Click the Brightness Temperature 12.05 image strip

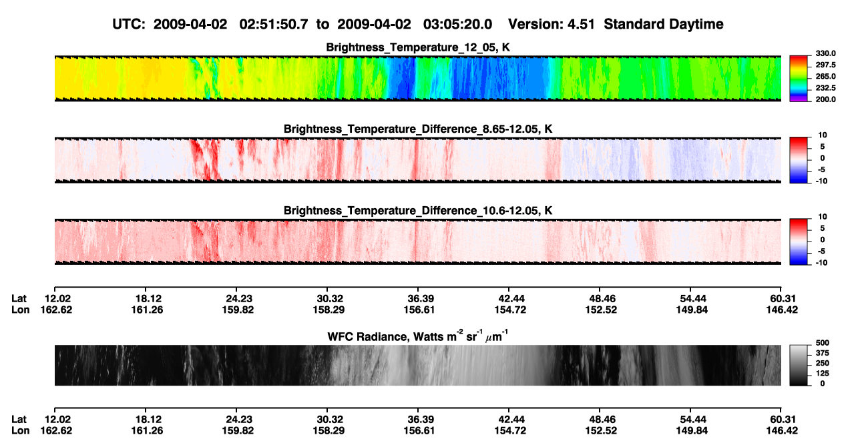coord(417,78)
